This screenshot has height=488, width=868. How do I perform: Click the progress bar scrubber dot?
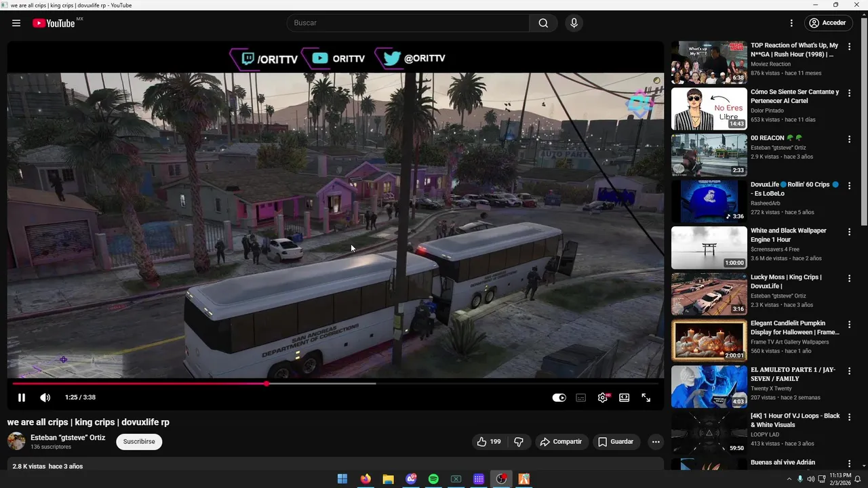point(267,384)
